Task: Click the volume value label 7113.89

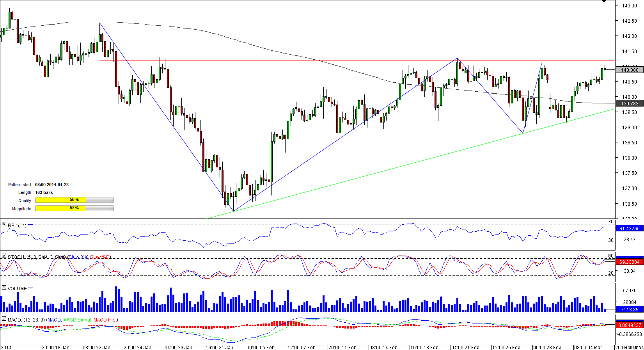Action: (x=630, y=310)
